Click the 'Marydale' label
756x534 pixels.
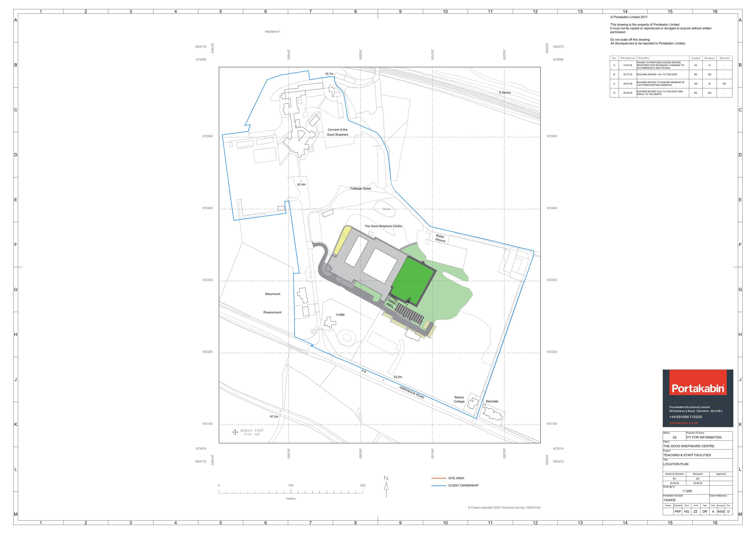tap(492, 401)
